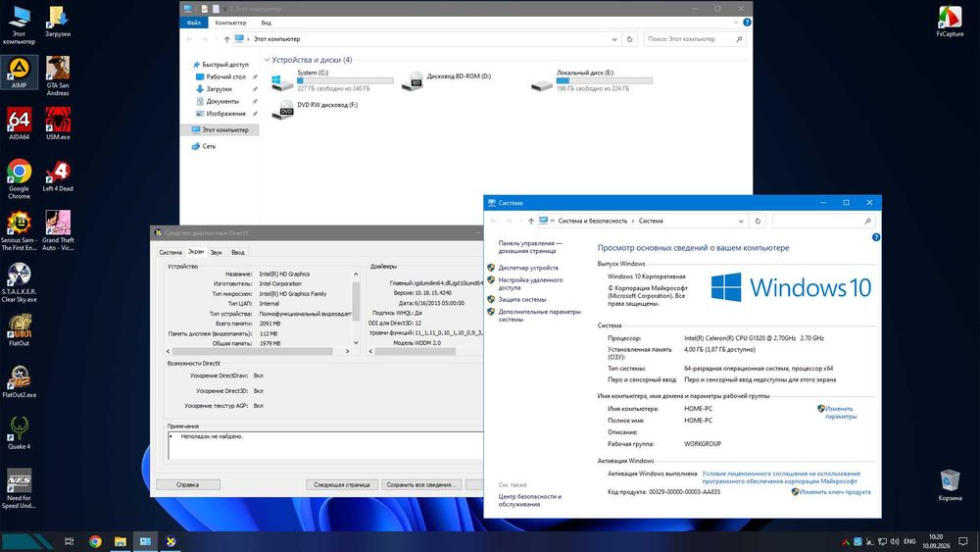Open Этот компьютер desktop icon

click(x=20, y=25)
